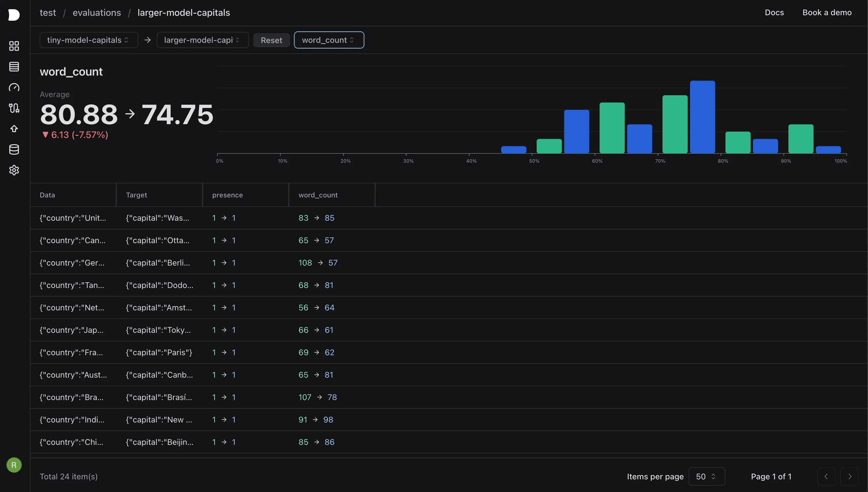Select the {"country":"Bra... row
The height and width of the screenshot is (492, 868).
pos(449,397)
